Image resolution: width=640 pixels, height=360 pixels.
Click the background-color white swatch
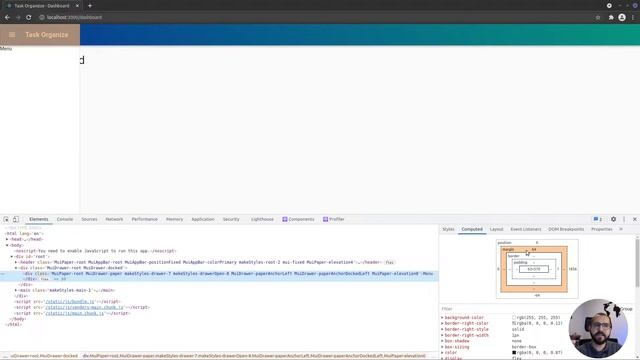click(514, 318)
